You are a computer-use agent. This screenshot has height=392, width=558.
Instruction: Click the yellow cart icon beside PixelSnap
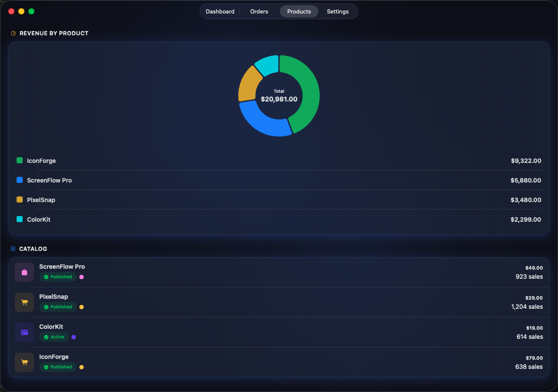coord(24,302)
